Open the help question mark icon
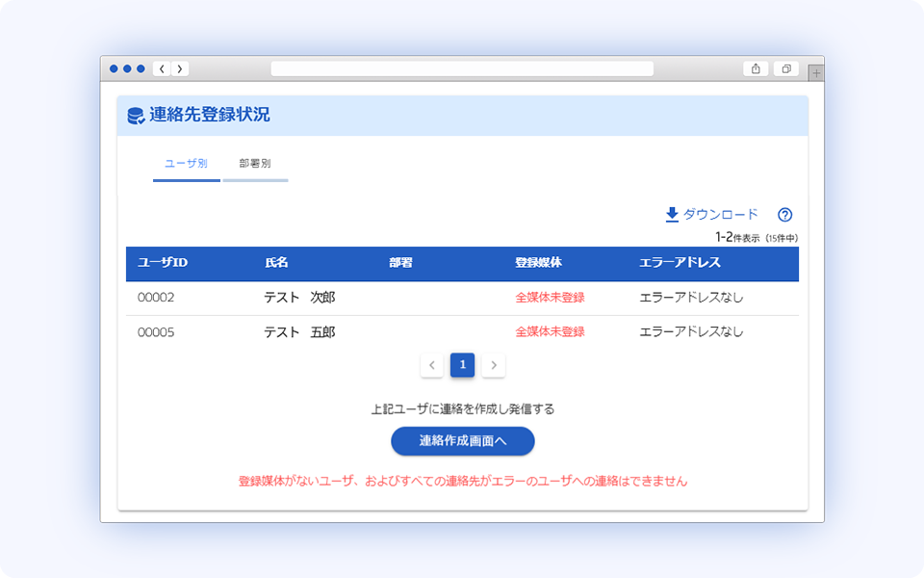Image resolution: width=924 pixels, height=578 pixels. [x=784, y=214]
